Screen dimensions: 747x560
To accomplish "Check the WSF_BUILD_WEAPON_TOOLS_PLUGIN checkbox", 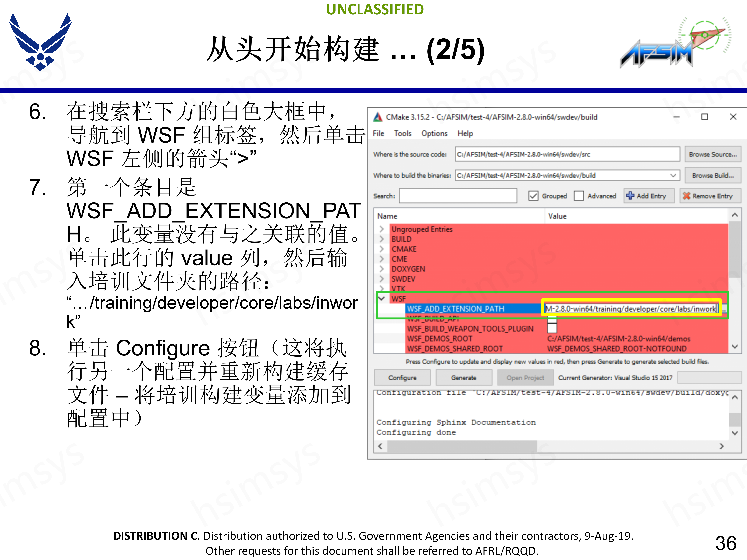I will pos(552,328).
